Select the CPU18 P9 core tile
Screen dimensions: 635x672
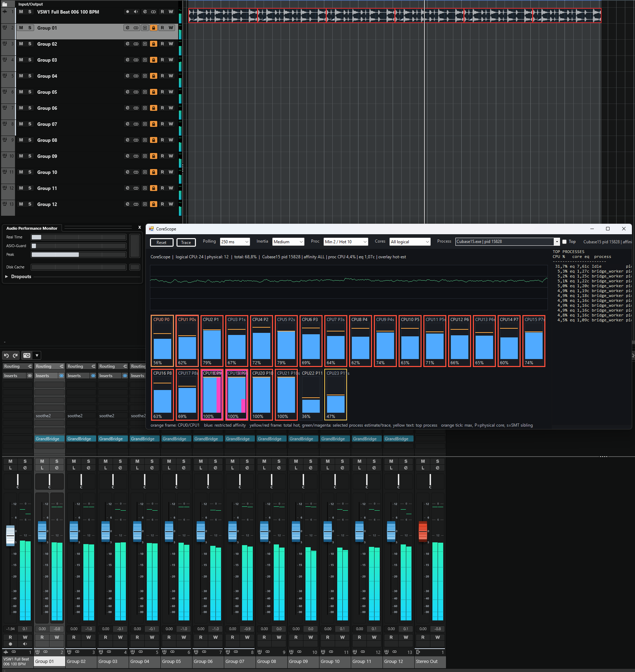[x=212, y=395]
